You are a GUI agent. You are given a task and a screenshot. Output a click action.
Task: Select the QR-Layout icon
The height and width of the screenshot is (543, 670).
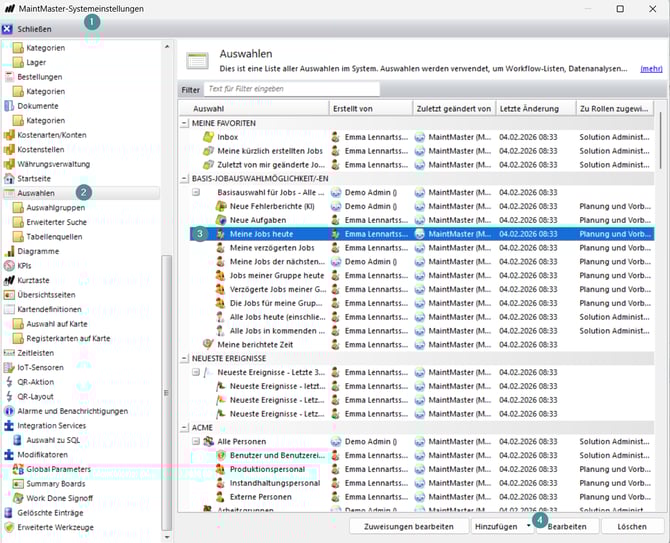tap(9, 396)
